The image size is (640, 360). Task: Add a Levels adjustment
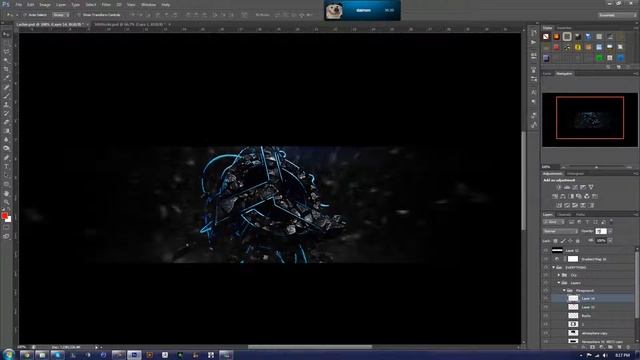(x=567, y=187)
